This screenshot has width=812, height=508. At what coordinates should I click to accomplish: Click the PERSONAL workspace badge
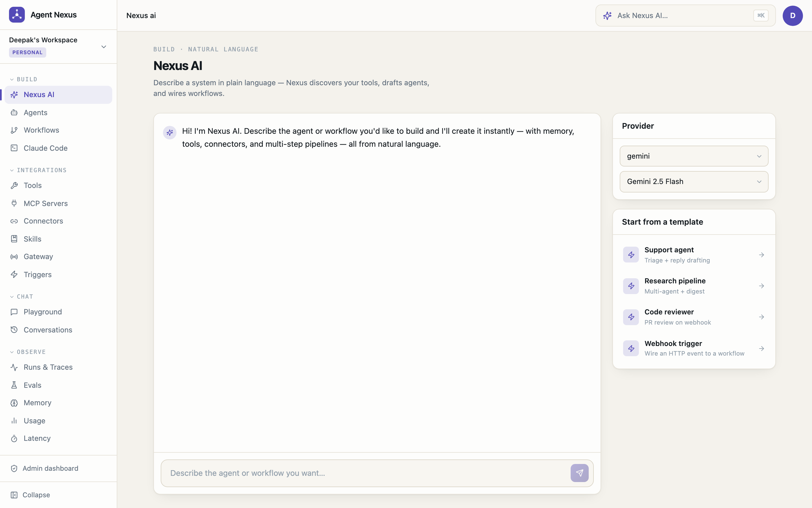click(x=28, y=52)
